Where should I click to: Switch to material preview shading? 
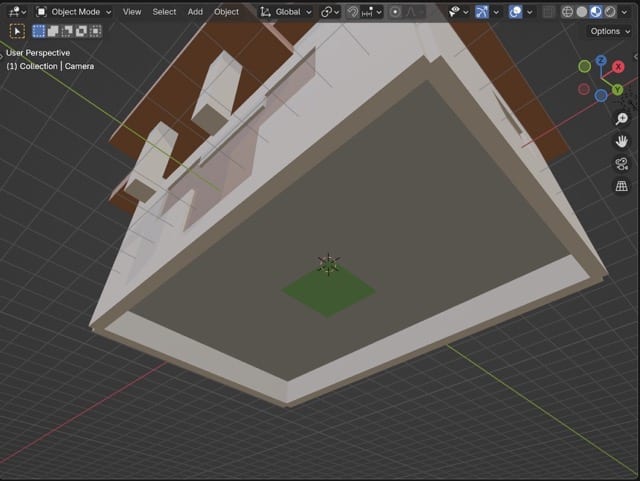click(x=596, y=12)
